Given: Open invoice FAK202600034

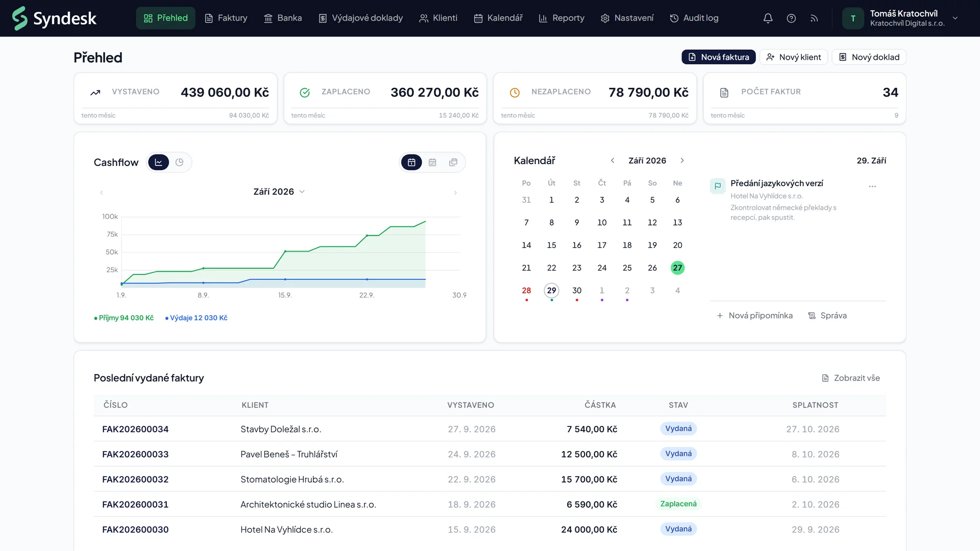Looking at the screenshot, I should point(135,429).
